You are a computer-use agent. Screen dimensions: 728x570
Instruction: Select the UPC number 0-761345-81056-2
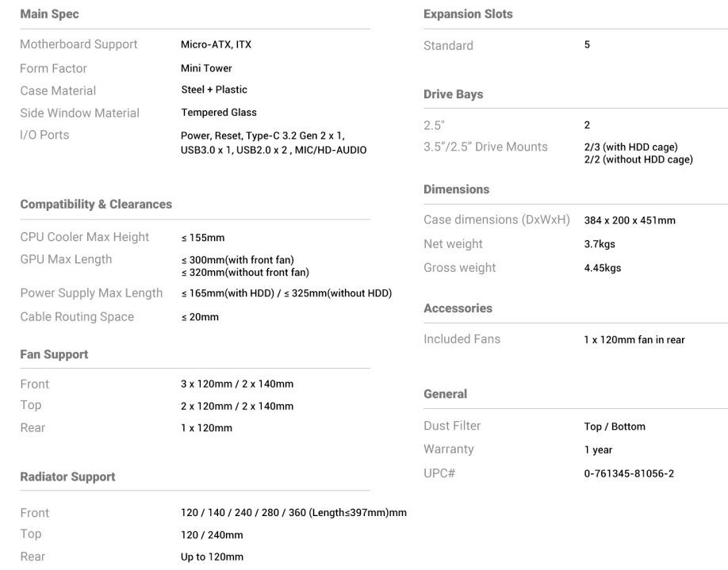coord(629,473)
